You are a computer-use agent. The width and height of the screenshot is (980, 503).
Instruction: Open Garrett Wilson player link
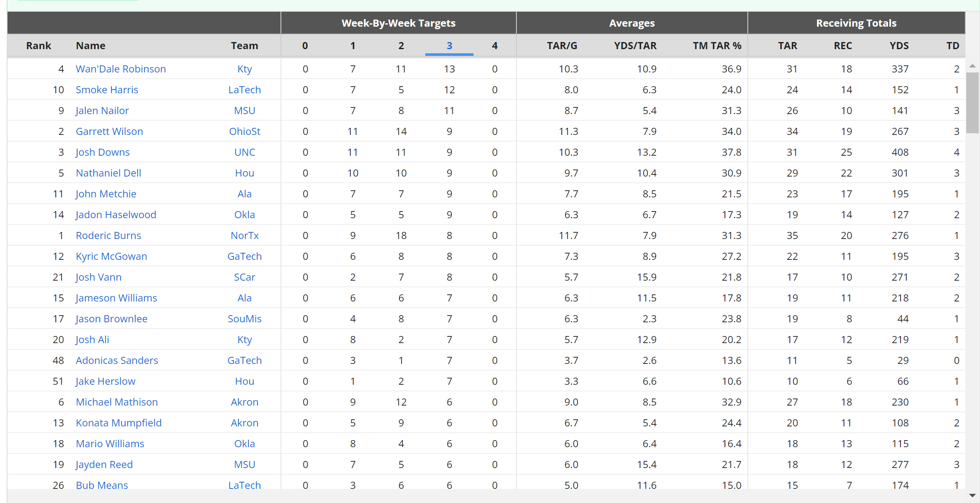109,131
